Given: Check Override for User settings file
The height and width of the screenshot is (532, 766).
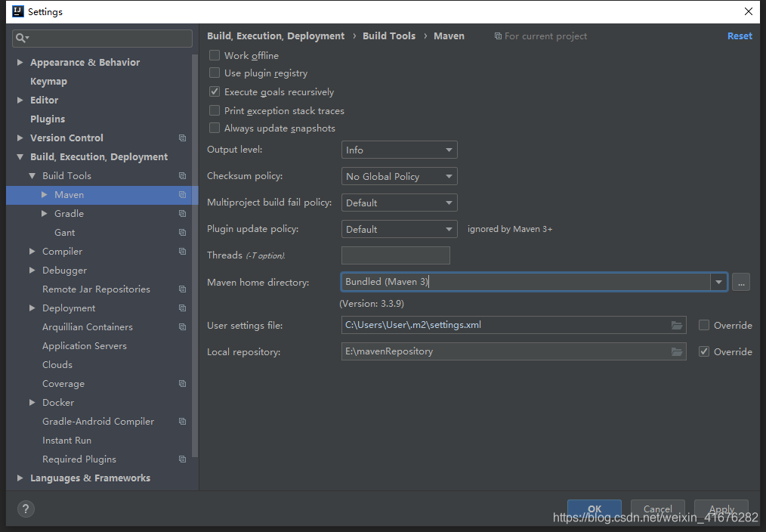Looking at the screenshot, I should [x=704, y=326].
